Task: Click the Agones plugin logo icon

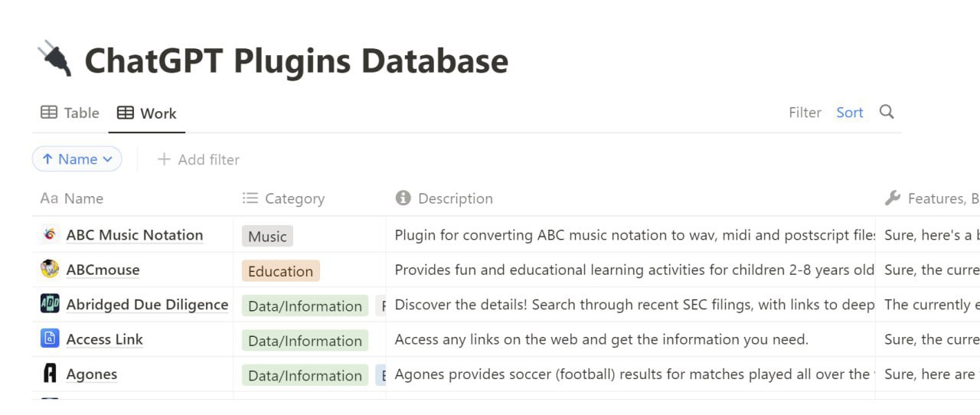Action: [x=50, y=374]
